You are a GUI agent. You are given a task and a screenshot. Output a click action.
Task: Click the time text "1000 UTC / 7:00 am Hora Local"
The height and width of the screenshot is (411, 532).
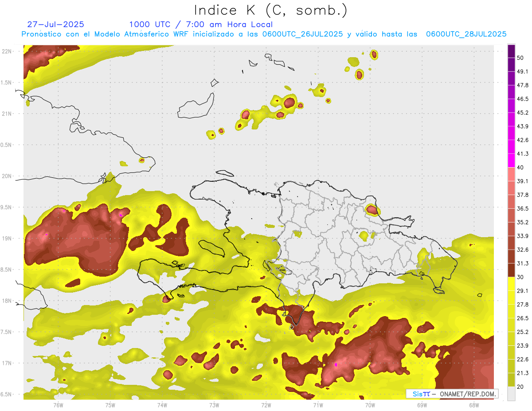tap(201, 24)
